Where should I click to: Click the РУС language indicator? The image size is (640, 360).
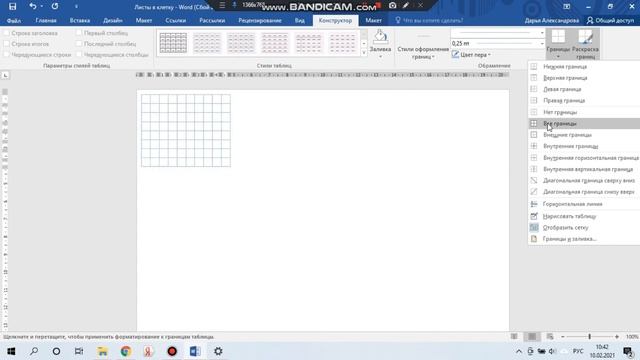click(578, 351)
